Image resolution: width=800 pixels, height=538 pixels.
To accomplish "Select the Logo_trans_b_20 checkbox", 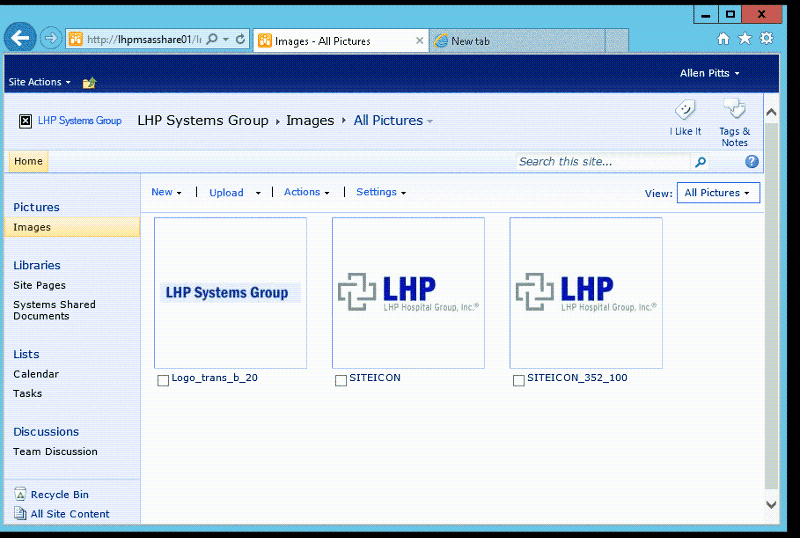I will pos(163,380).
